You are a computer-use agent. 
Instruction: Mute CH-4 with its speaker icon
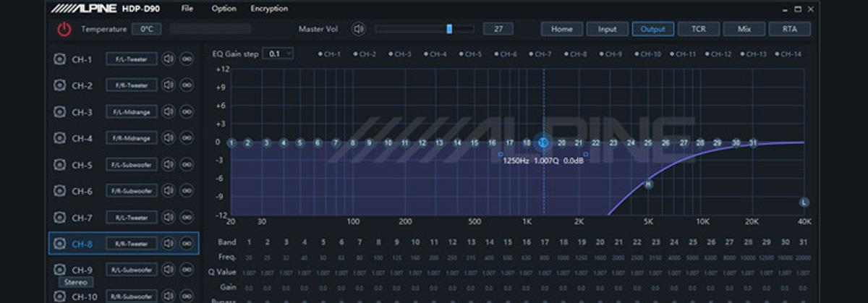pos(169,138)
